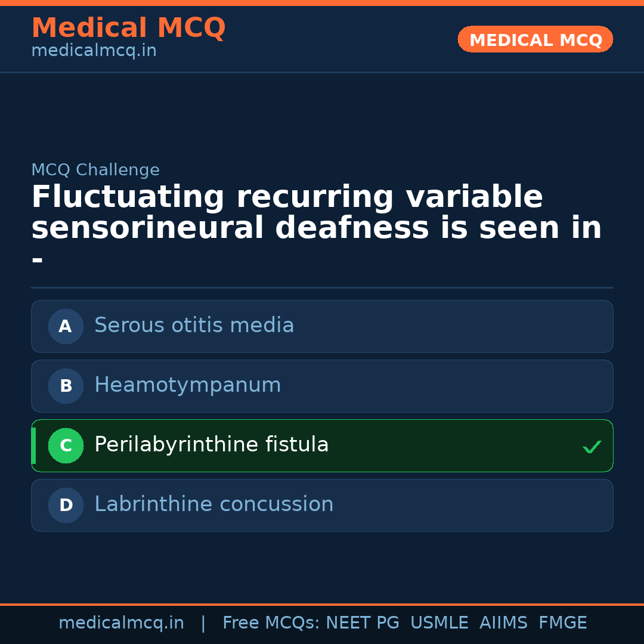Click the letter A option circle
644x644 pixels.
(x=66, y=326)
